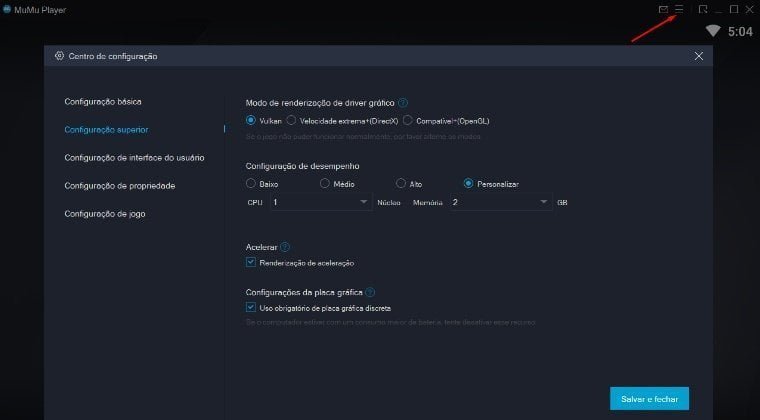The width and height of the screenshot is (760, 420).
Task: Maximize the MuMu Player window
Action: [x=734, y=9]
